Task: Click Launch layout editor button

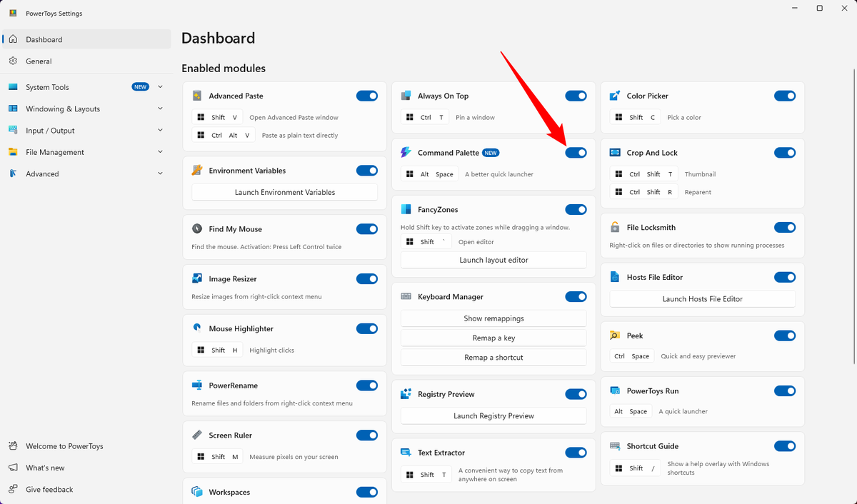Action: [x=493, y=260]
